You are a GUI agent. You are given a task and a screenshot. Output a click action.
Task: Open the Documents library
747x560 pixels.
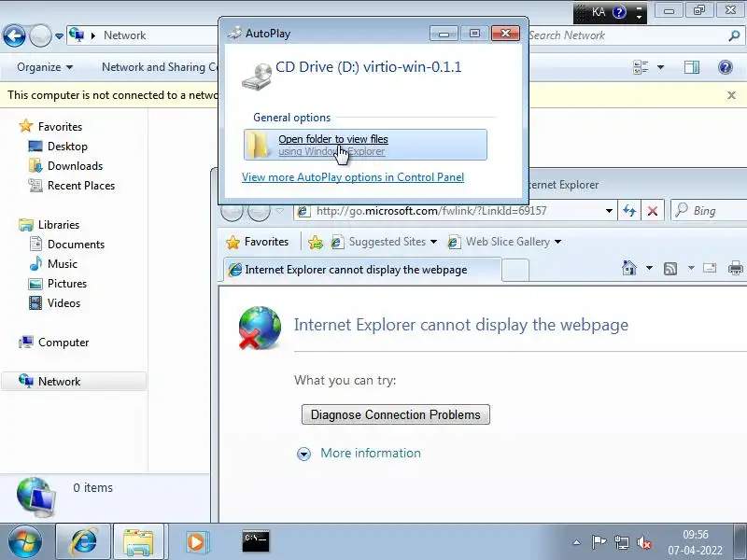point(66,244)
